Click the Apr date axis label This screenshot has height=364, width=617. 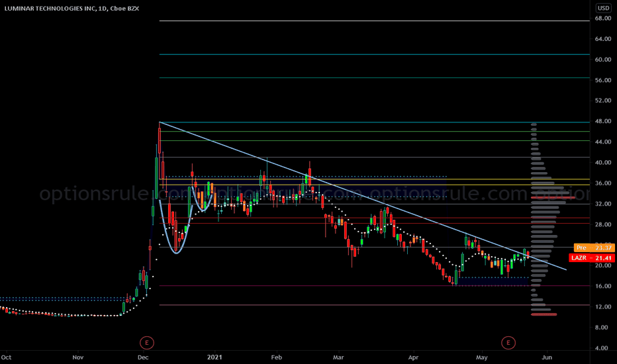(x=413, y=357)
